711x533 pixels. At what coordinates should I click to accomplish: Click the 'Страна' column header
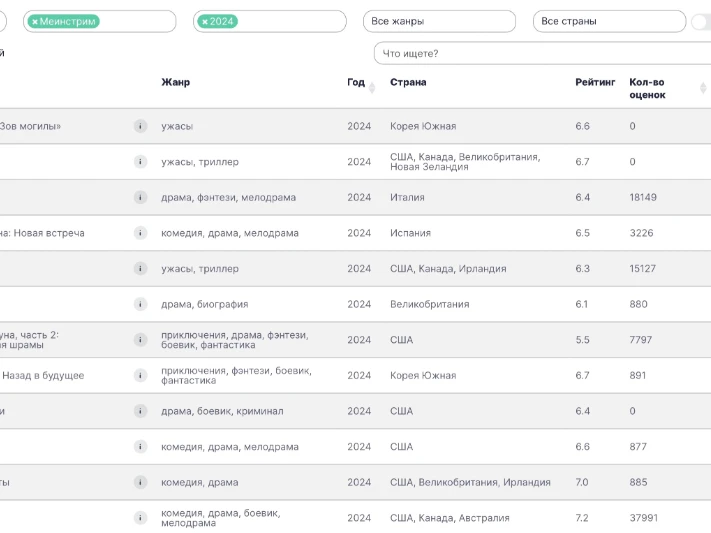point(408,82)
